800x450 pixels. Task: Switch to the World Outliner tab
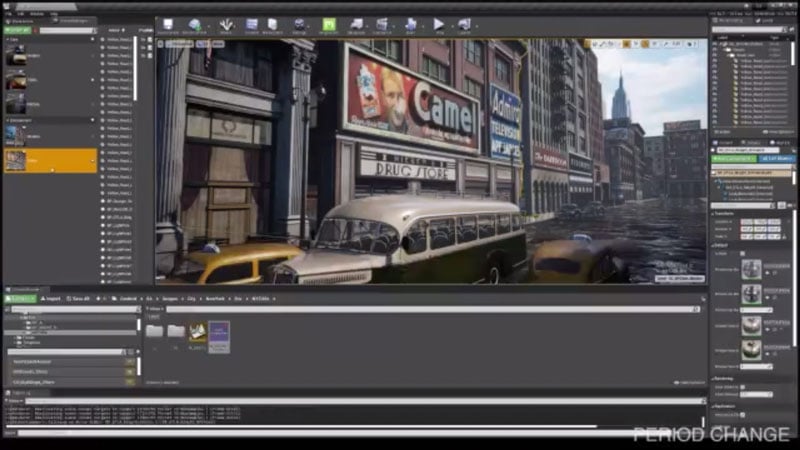(731, 21)
